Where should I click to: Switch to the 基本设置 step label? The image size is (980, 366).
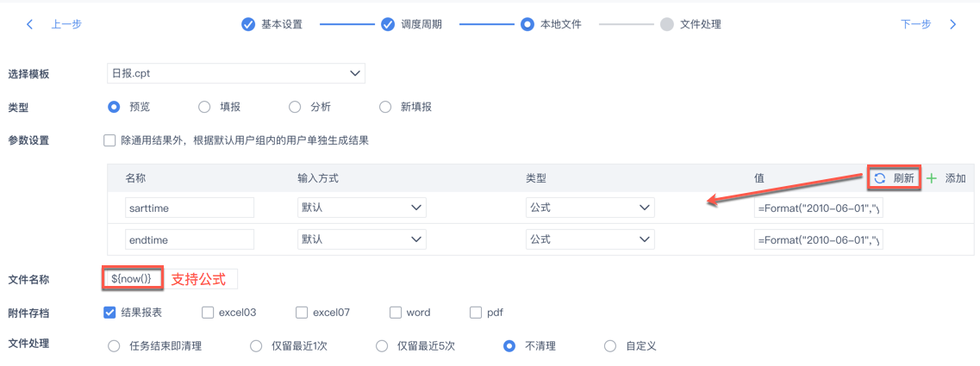[x=282, y=24]
